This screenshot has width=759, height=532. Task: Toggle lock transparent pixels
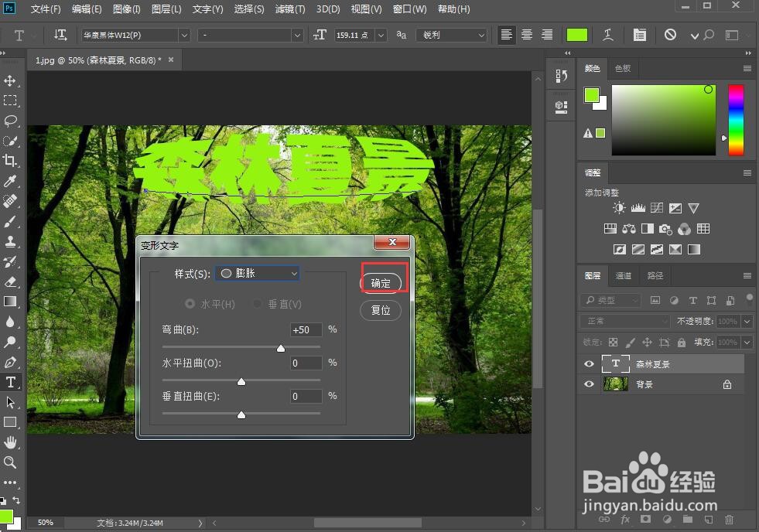[x=614, y=343]
